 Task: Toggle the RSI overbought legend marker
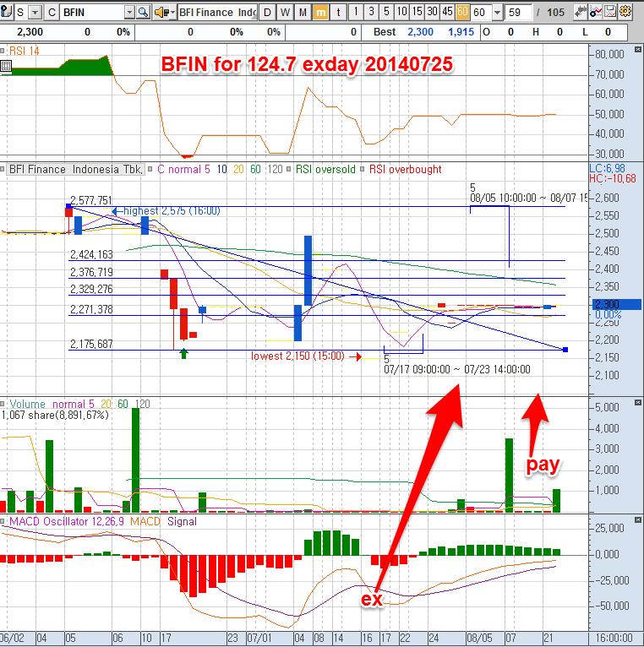362,169
